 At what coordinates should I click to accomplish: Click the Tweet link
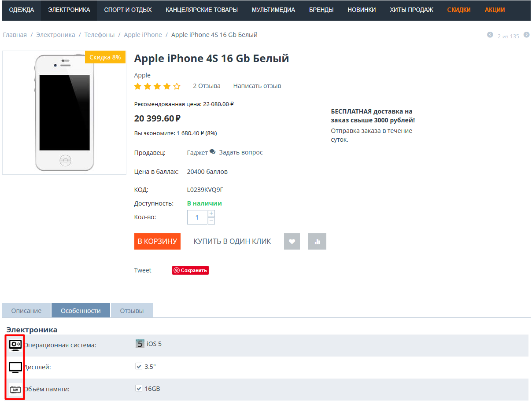pyautogui.click(x=143, y=270)
